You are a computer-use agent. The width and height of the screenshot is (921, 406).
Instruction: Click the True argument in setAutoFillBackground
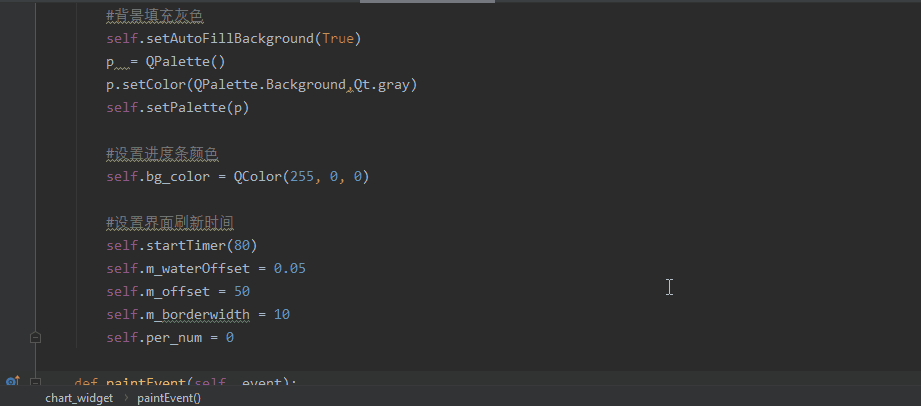pos(337,39)
